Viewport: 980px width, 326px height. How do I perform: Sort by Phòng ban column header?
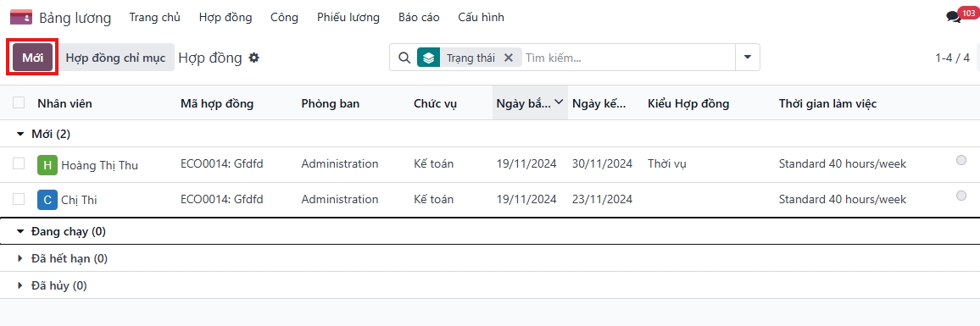[330, 103]
